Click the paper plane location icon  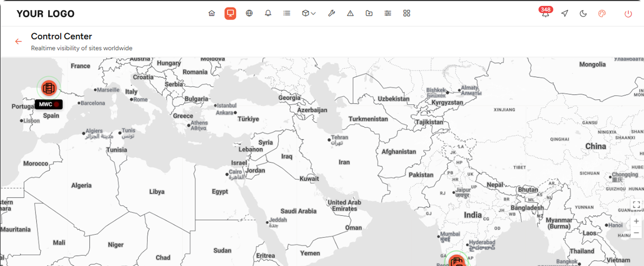coord(564,13)
